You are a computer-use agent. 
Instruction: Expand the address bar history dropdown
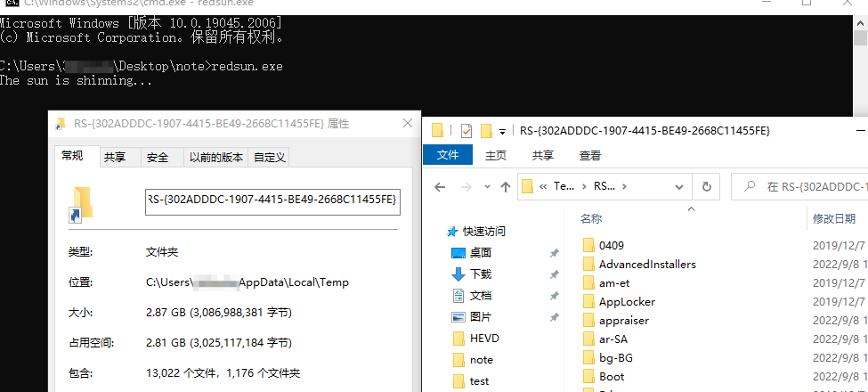click(679, 187)
